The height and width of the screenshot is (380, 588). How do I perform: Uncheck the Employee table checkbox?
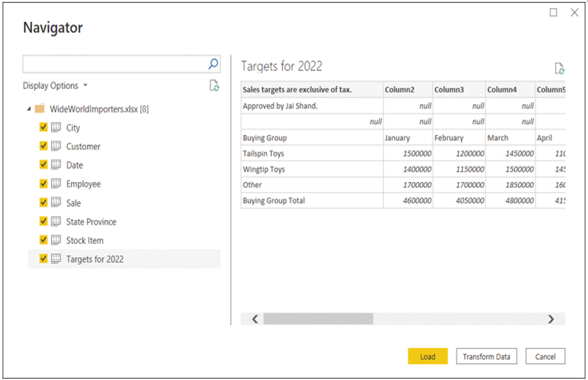[43, 183]
